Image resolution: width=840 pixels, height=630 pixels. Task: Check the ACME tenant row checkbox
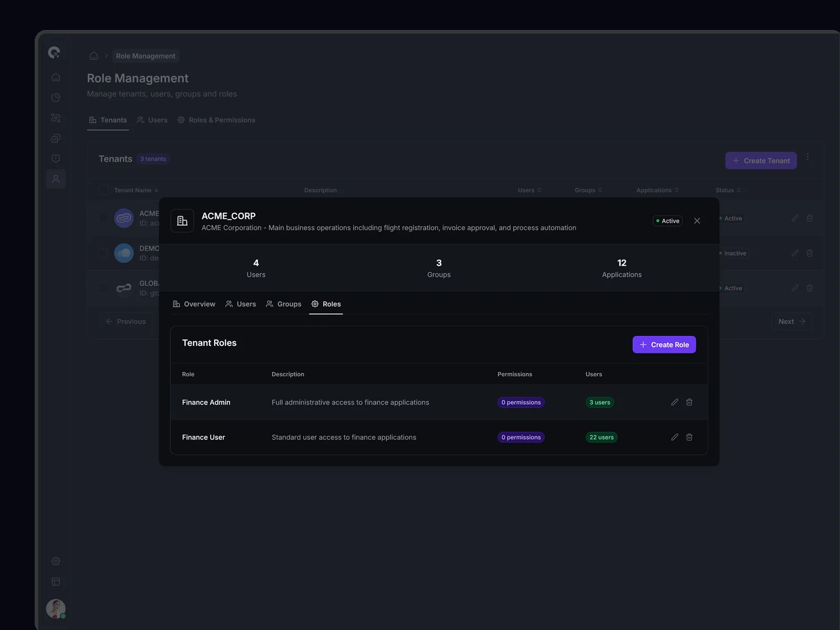click(x=103, y=218)
